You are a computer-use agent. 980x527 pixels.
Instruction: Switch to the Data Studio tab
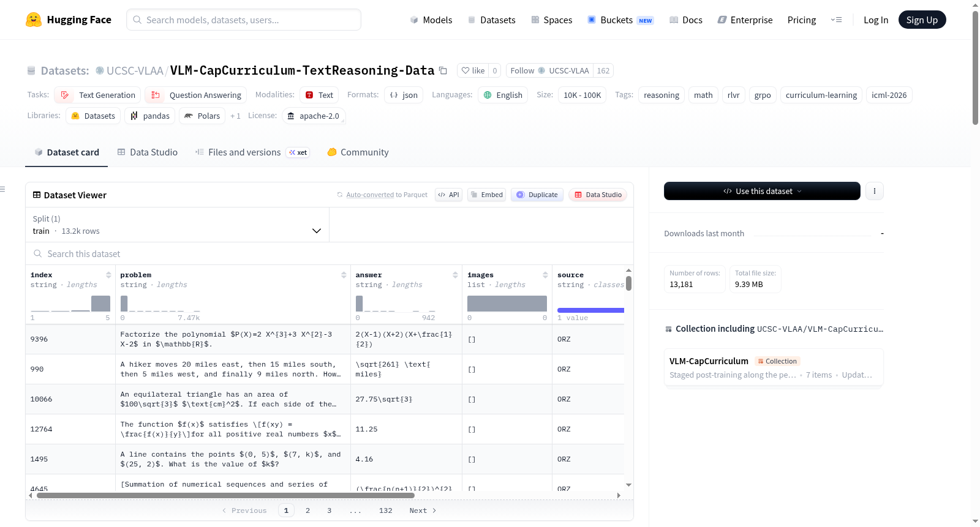point(148,152)
